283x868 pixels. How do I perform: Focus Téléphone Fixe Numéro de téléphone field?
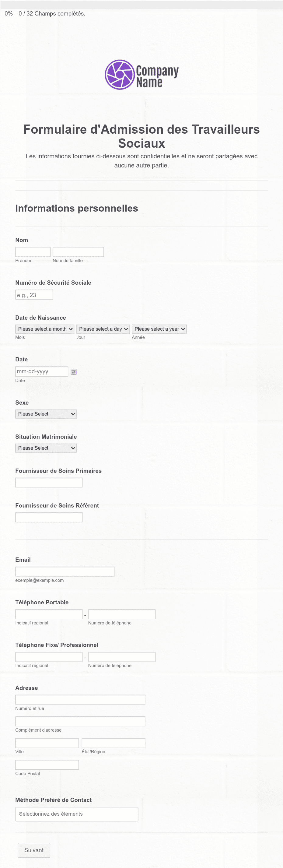122,657
